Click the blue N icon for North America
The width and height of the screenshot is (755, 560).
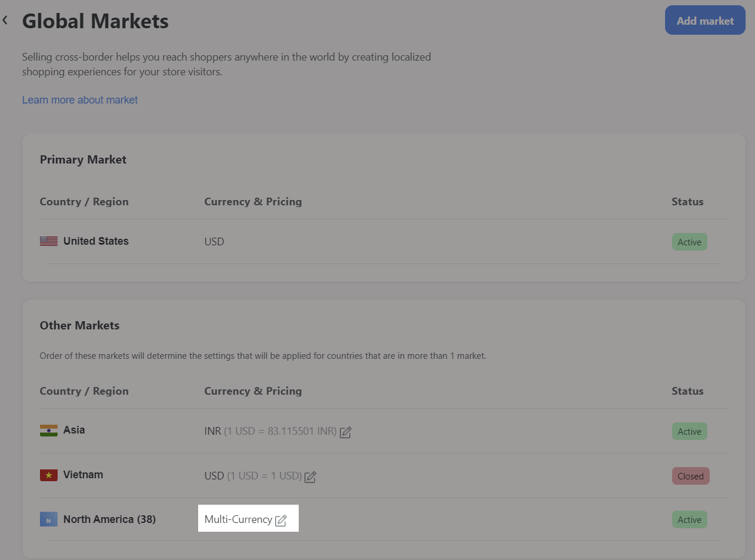coord(49,520)
